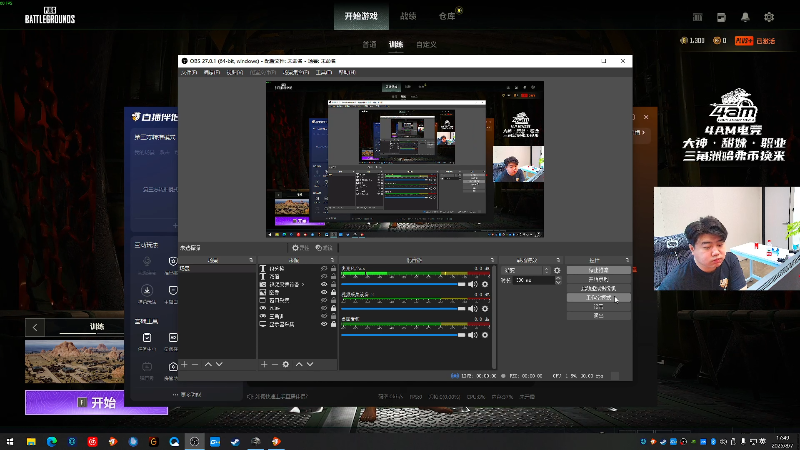This screenshot has width=800, height=450.
Task: Mute the third mixer channel
Action: coord(472,335)
